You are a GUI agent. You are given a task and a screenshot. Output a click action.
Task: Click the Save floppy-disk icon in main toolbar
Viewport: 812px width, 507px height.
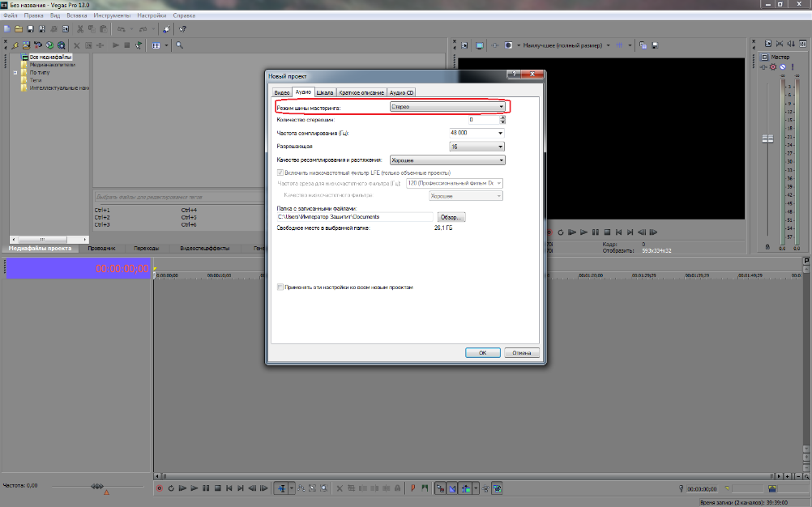pos(31,29)
